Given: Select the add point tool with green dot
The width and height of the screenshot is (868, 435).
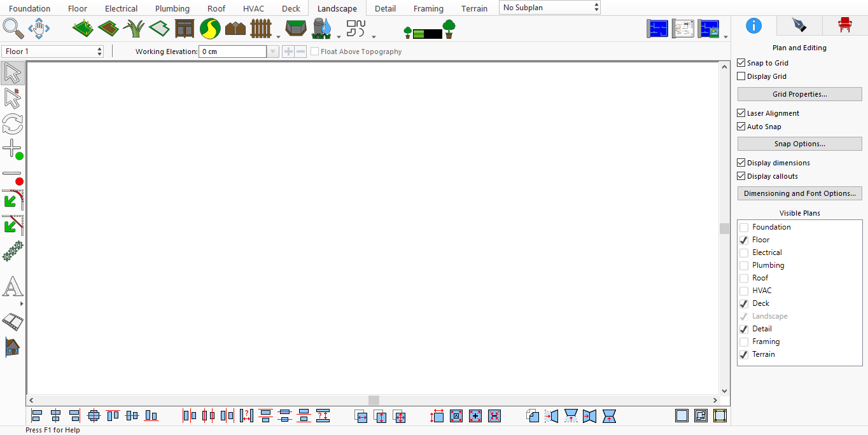Looking at the screenshot, I should tap(13, 149).
